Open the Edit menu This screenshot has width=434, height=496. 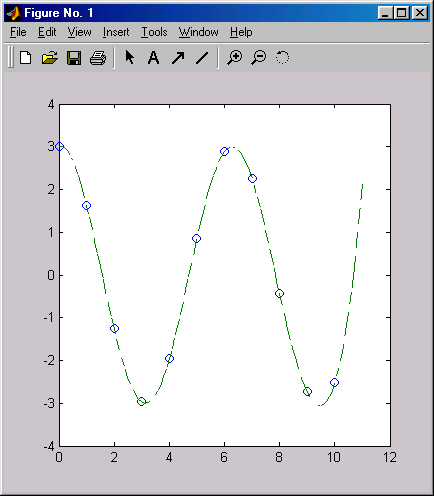coord(47,32)
